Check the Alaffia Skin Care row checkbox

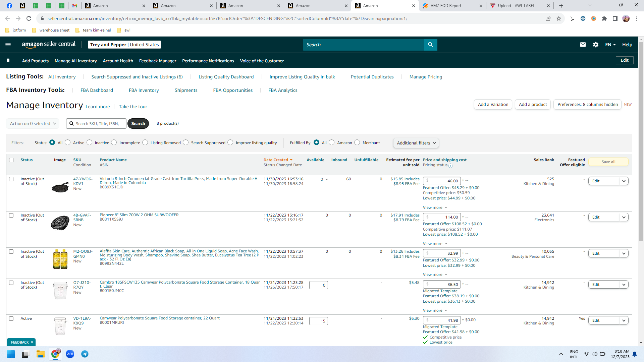coord(11,251)
